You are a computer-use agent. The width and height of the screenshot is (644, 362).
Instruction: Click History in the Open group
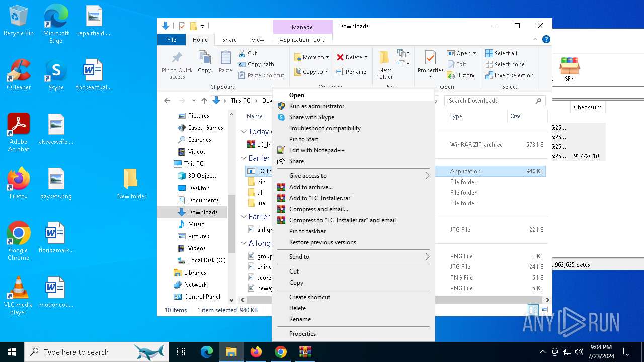pyautogui.click(x=460, y=75)
